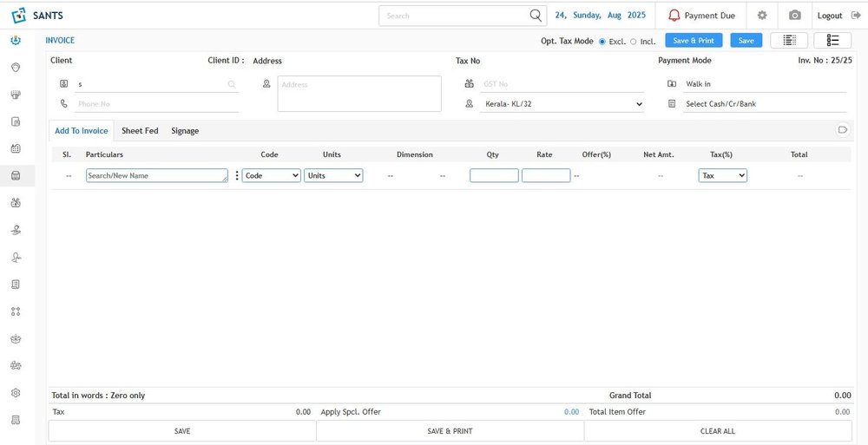This screenshot has width=868, height=445.
Task: Open the flower-shaped gear sidebar icon
Action: [16, 393]
